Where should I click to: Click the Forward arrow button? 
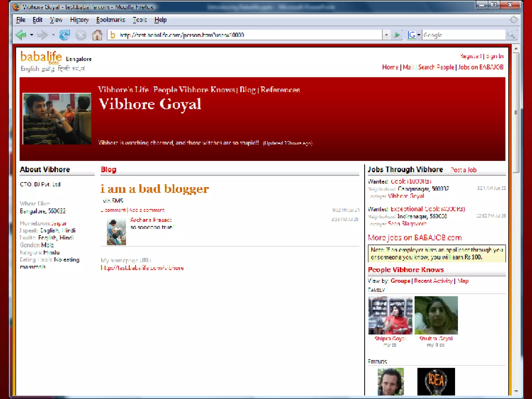42,35
